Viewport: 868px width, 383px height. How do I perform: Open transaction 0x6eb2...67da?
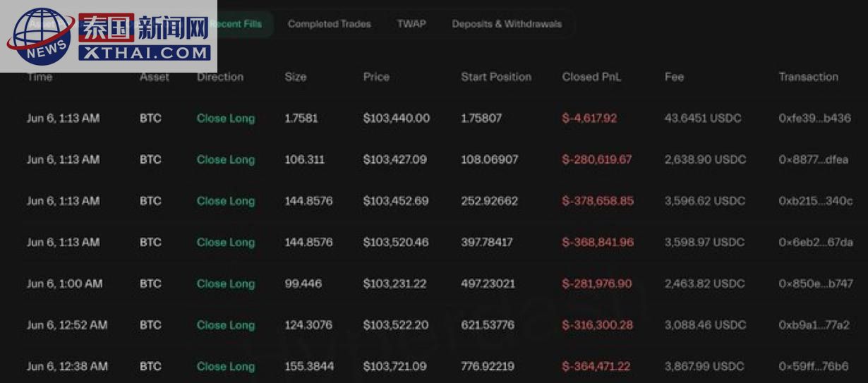click(x=815, y=242)
